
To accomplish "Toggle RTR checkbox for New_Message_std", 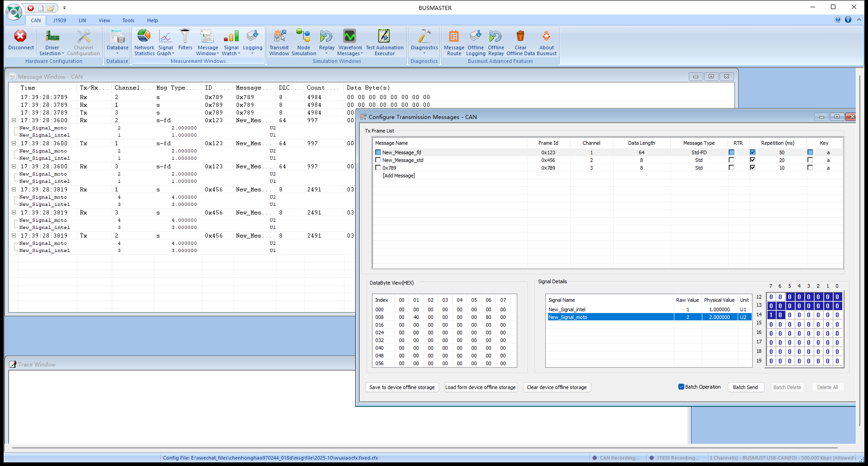I will [x=731, y=160].
